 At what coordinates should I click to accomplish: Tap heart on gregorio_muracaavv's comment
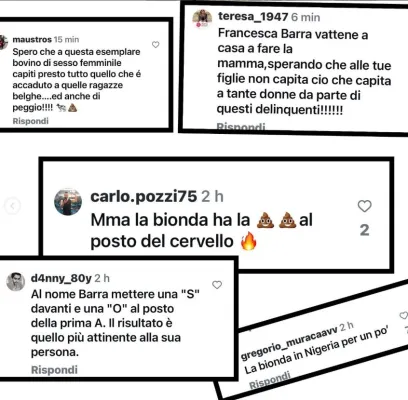404,315
